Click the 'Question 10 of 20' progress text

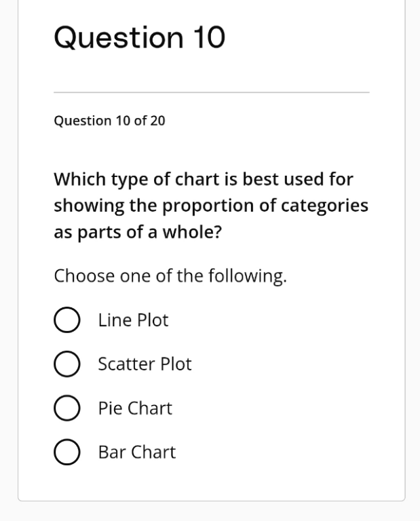[109, 121]
